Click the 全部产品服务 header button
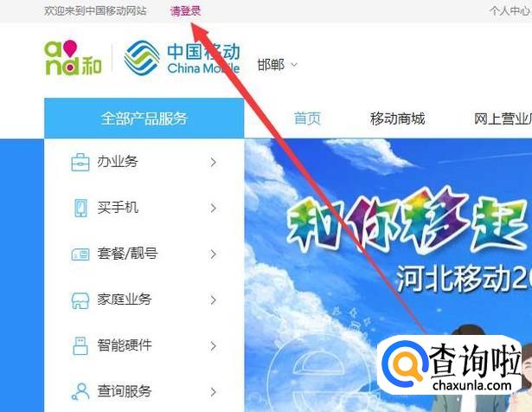 pos(144,119)
